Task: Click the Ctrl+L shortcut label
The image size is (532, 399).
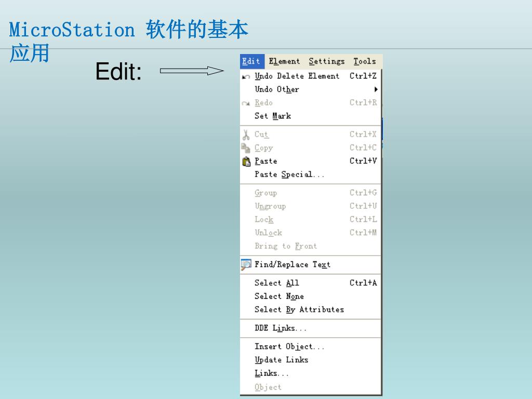Action: point(363,219)
